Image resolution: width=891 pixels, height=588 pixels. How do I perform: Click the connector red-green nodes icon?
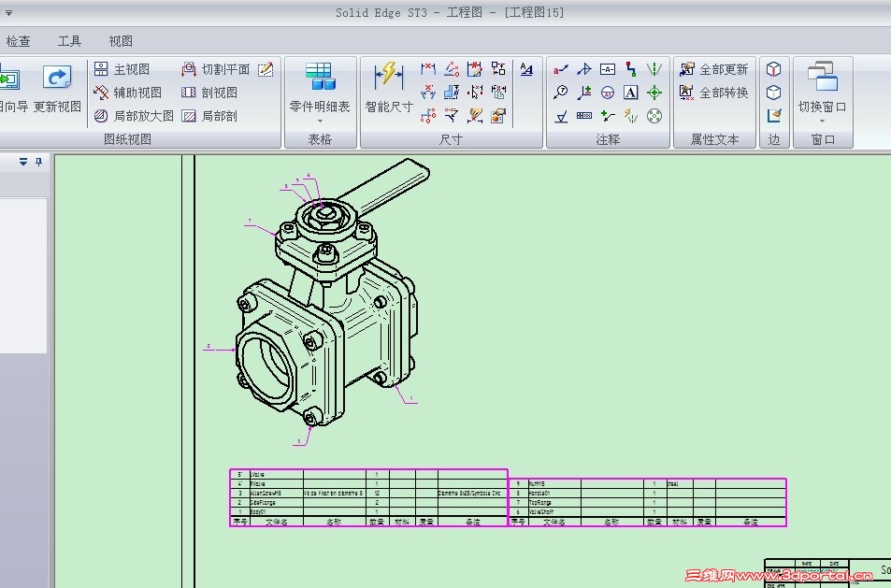631,69
